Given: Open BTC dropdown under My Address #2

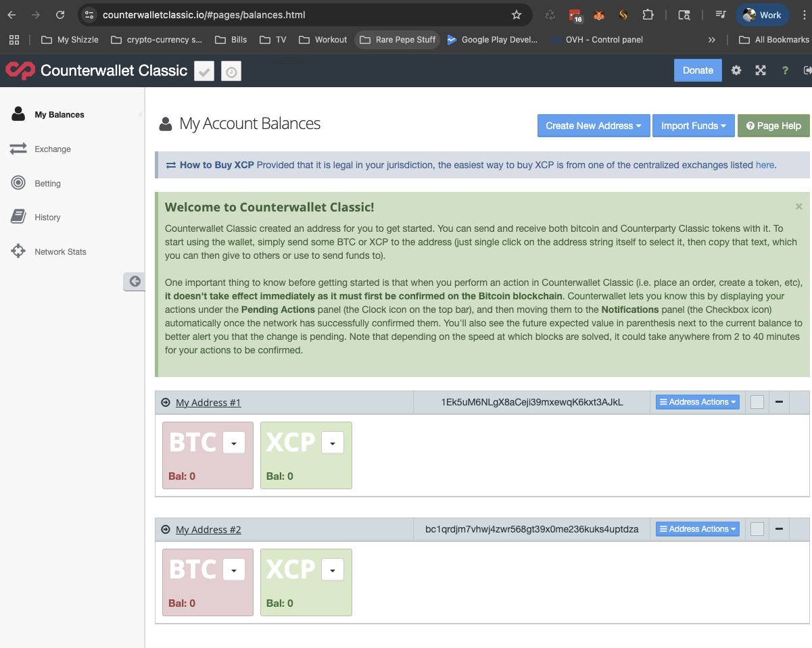Looking at the screenshot, I should [x=234, y=570].
